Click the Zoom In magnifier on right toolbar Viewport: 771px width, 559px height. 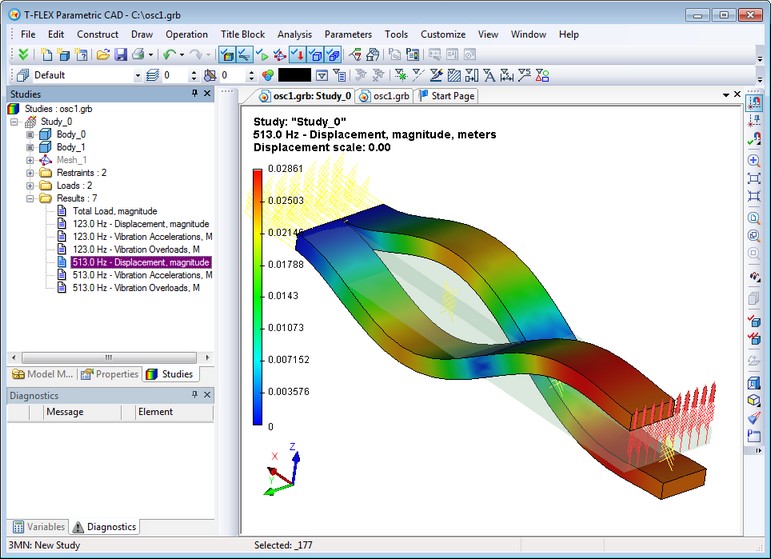click(754, 160)
